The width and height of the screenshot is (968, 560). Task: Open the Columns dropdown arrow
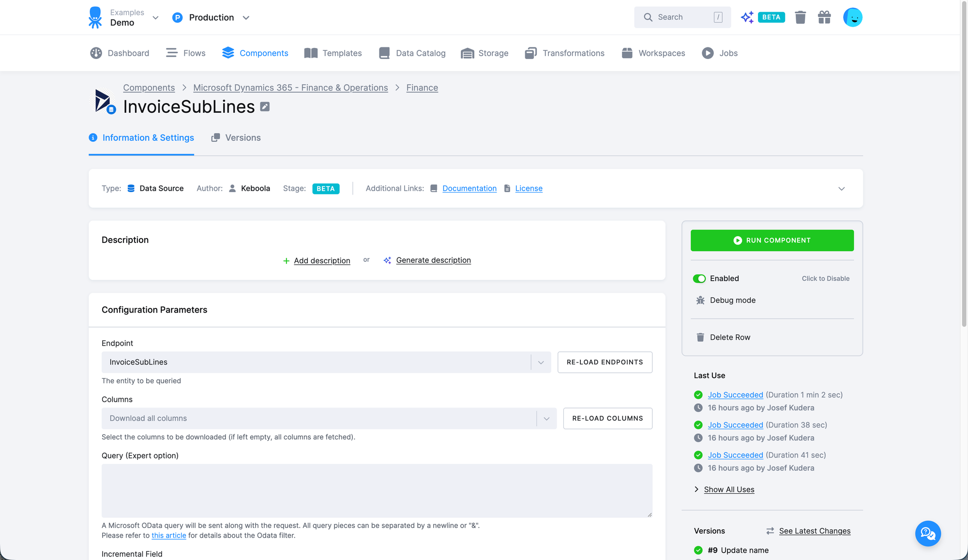pos(546,419)
